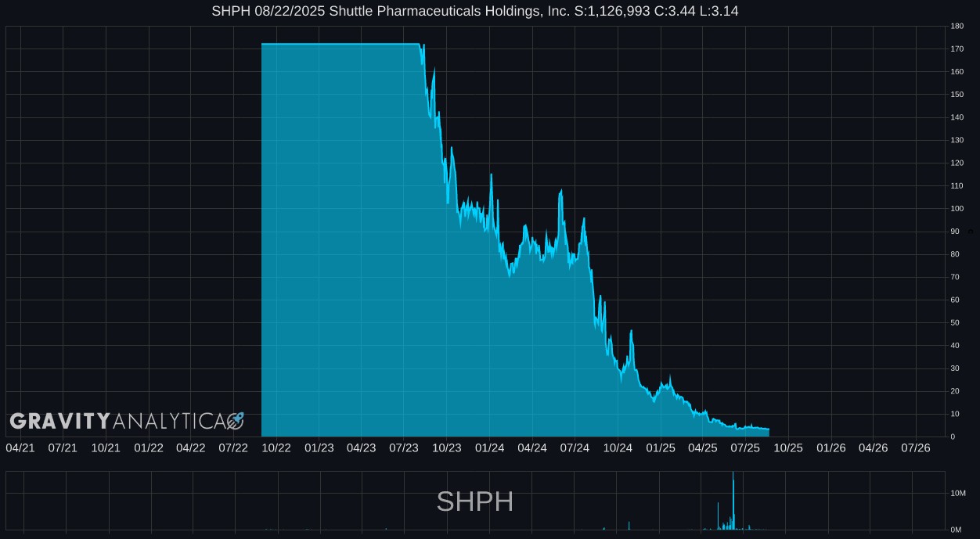Screen dimensions: 980x539
Task: Select the 01/23 date label
Action: 319,447
